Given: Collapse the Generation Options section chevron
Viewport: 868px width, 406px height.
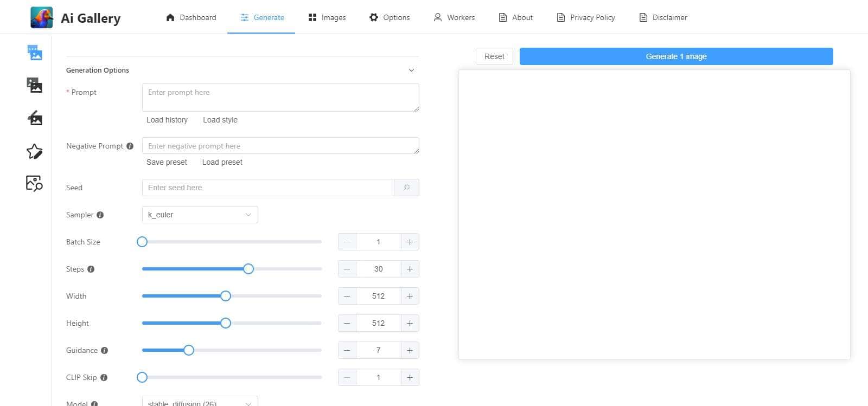Looking at the screenshot, I should pos(411,70).
